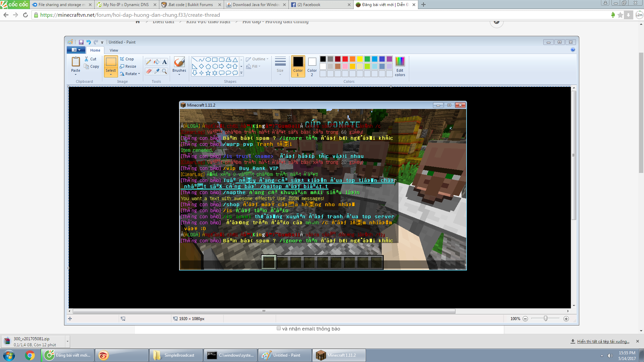Expand the Brushes dropdown arrow
Image resolution: width=644 pixels, height=362 pixels.
tap(179, 74)
